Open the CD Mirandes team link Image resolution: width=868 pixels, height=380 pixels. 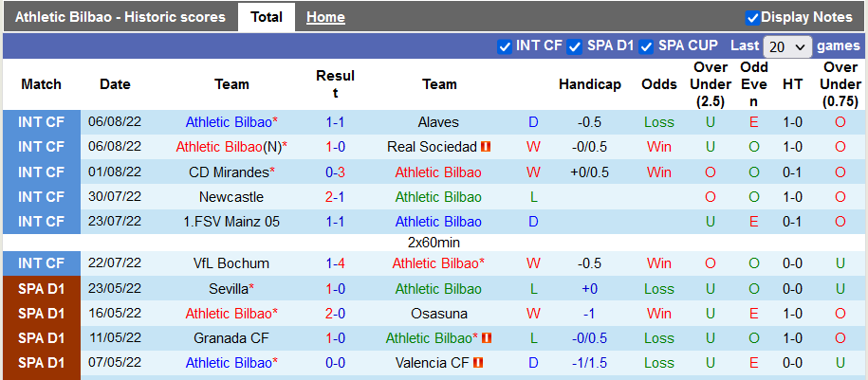point(229,172)
